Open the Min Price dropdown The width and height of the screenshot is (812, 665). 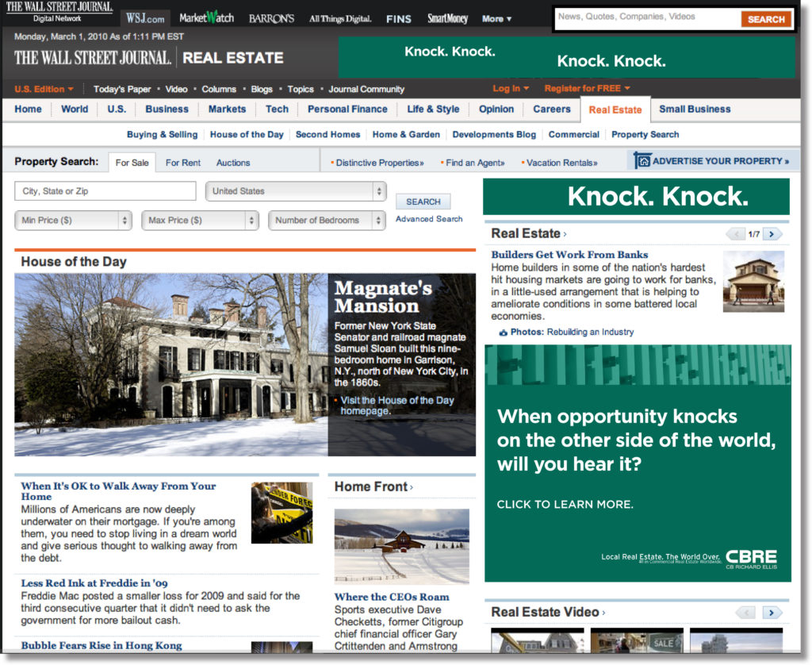coord(73,221)
